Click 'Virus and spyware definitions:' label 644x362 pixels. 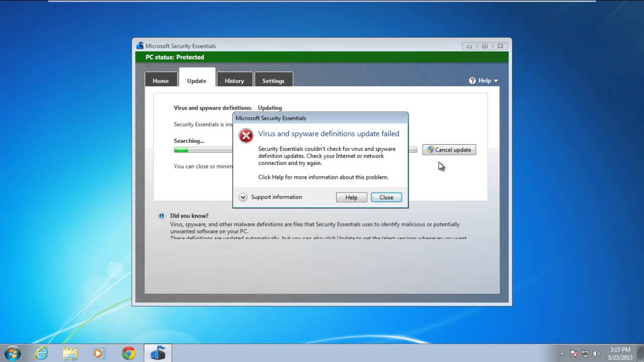(x=213, y=108)
